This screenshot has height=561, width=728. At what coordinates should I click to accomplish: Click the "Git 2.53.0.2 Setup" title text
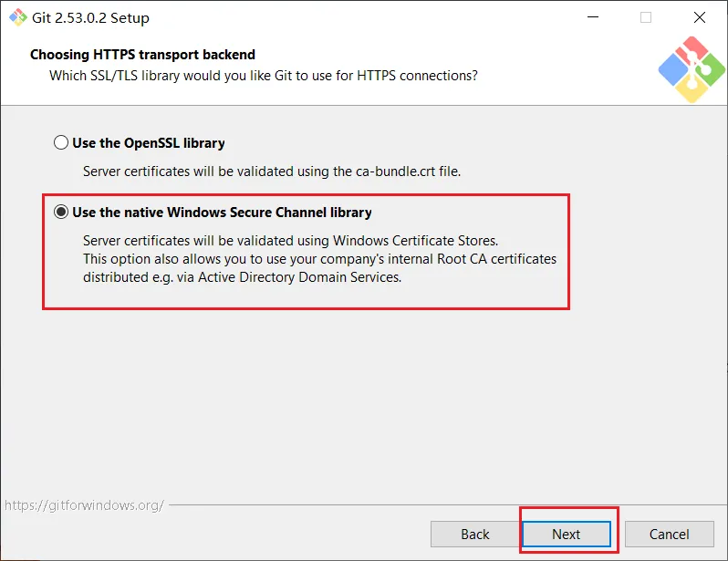click(90, 18)
